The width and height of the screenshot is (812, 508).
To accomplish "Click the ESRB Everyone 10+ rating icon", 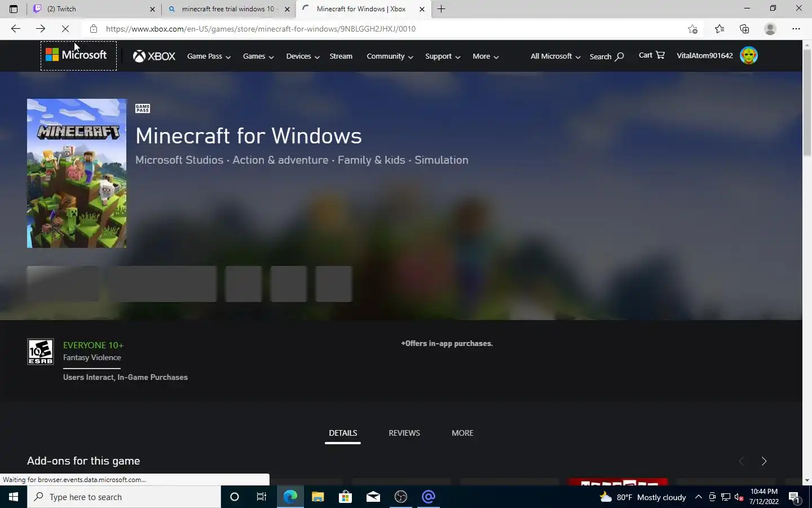I will pos(41,352).
